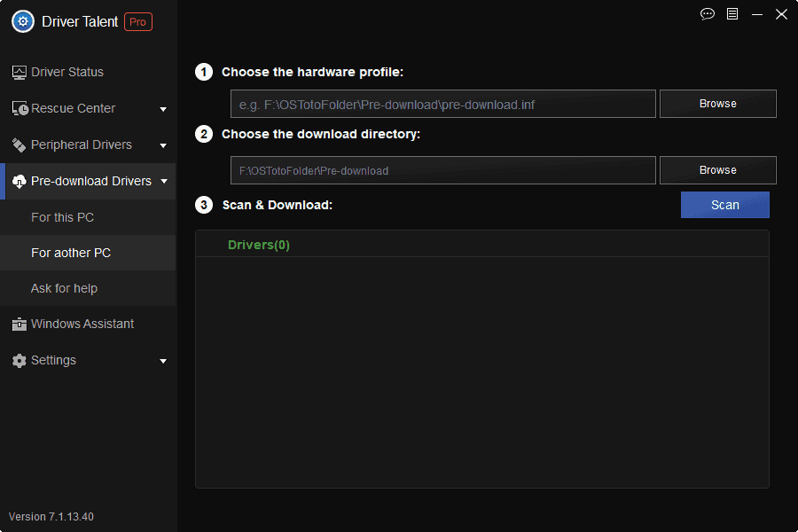Viewport: 798px width, 532px height.
Task: Select the green Drivers(0) header
Action: coord(259,244)
